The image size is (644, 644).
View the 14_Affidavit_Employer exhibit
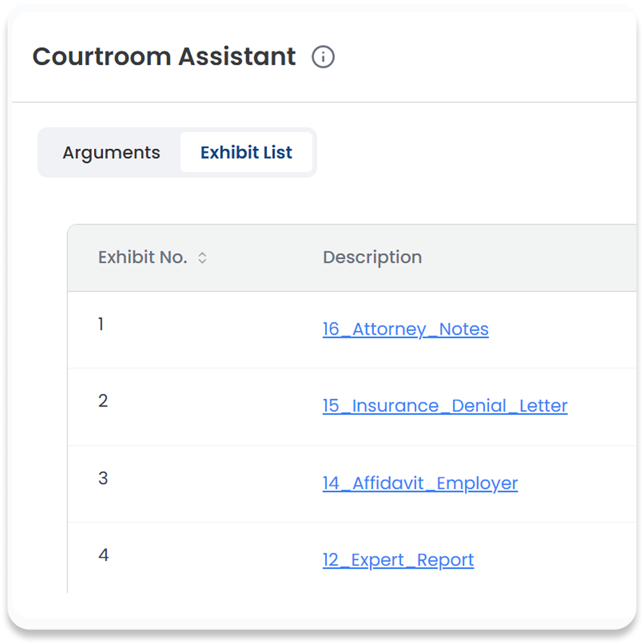pos(420,483)
